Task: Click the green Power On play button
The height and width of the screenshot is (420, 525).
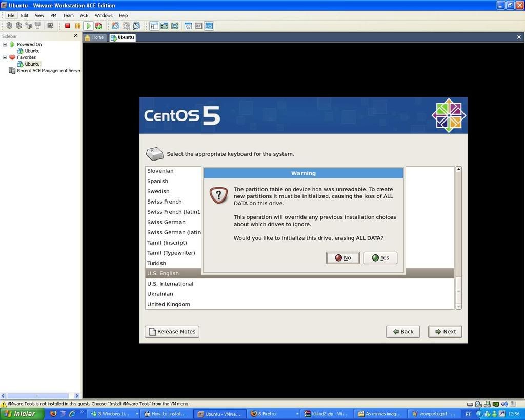Action: pyautogui.click(x=89, y=26)
